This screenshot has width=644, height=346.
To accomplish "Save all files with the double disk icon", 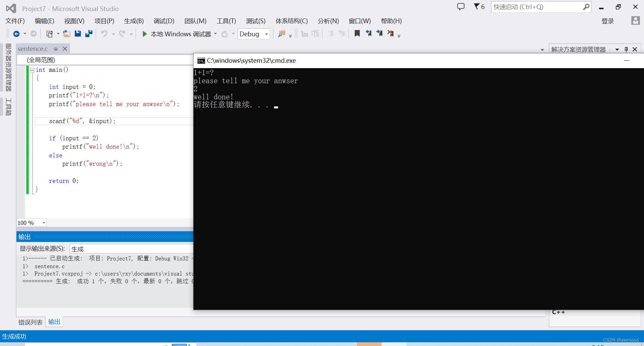I will click(x=89, y=34).
